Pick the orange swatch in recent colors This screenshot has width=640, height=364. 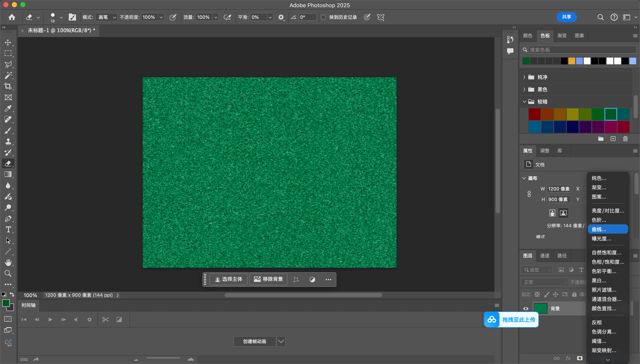coord(571,61)
